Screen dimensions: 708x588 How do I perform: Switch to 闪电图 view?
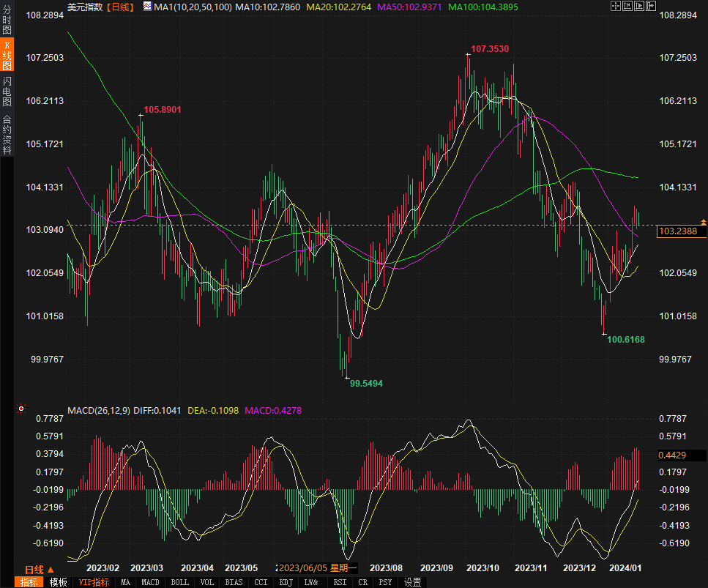point(7,91)
